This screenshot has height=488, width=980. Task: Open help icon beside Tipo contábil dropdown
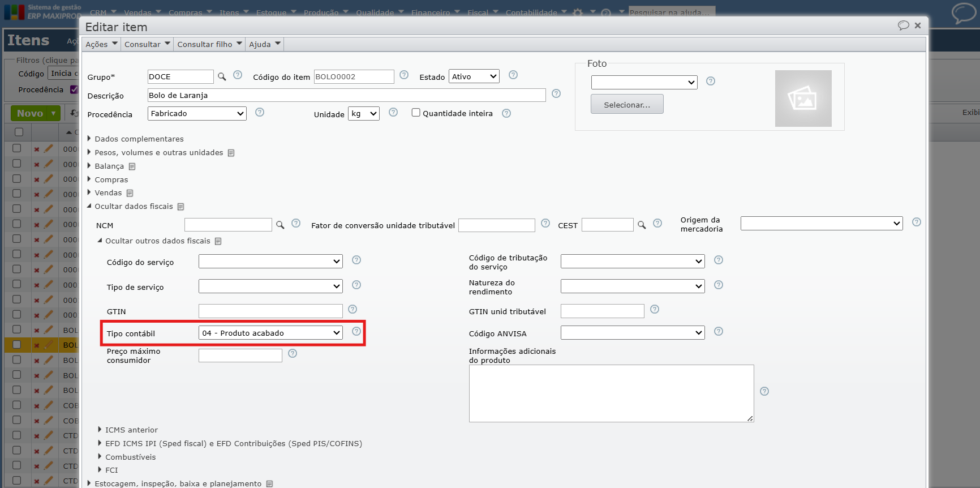356,332
